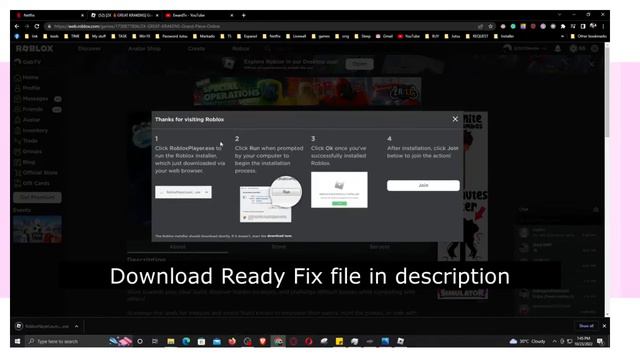Open Avatar in Roblox sidebar
The image size is (640, 360).
point(27,120)
